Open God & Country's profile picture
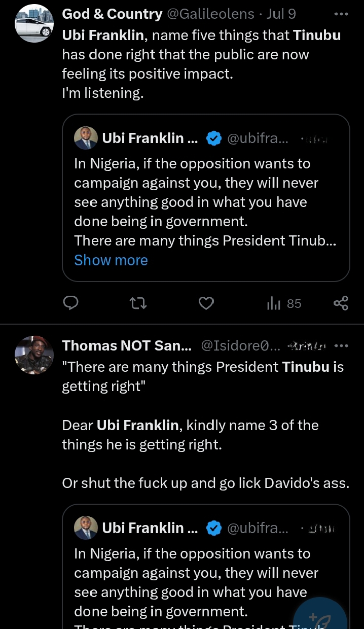The width and height of the screenshot is (364, 629). (34, 23)
